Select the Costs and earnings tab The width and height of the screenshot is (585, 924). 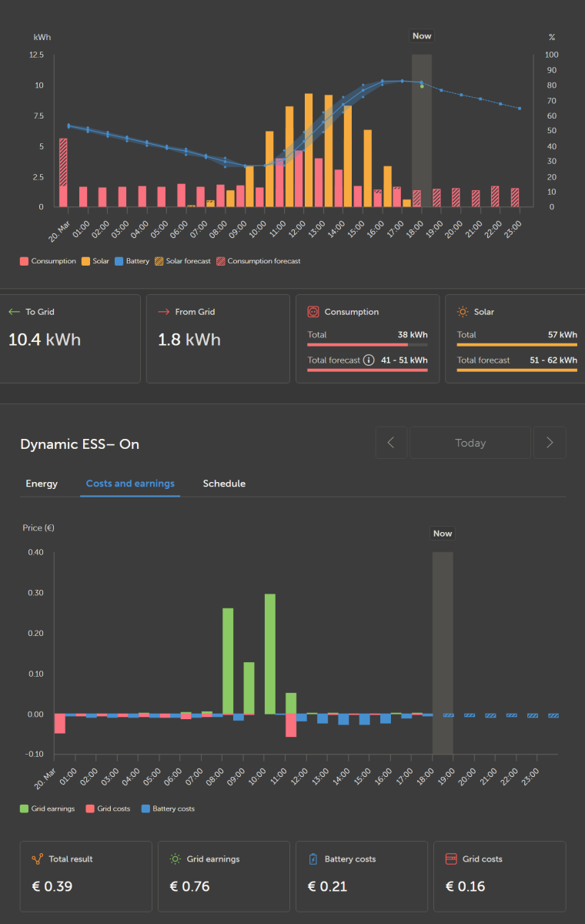[x=130, y=484]
